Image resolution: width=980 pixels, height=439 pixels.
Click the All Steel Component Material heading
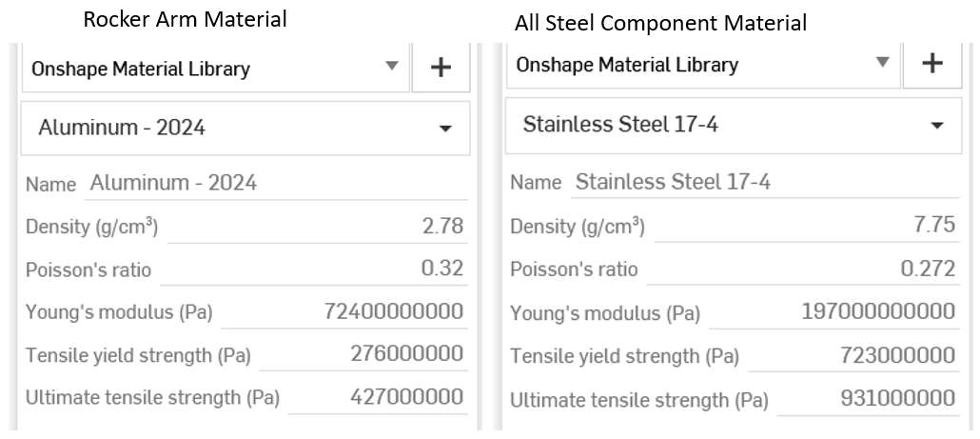click(x=660, y=23)
